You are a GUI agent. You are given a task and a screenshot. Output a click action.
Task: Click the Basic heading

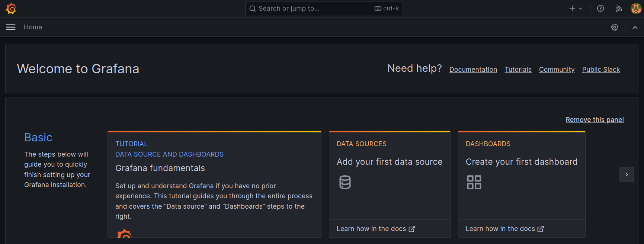38,137
